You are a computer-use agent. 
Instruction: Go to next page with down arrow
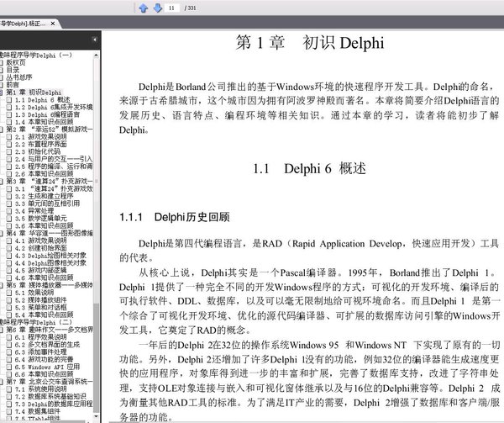coord(156,8)
